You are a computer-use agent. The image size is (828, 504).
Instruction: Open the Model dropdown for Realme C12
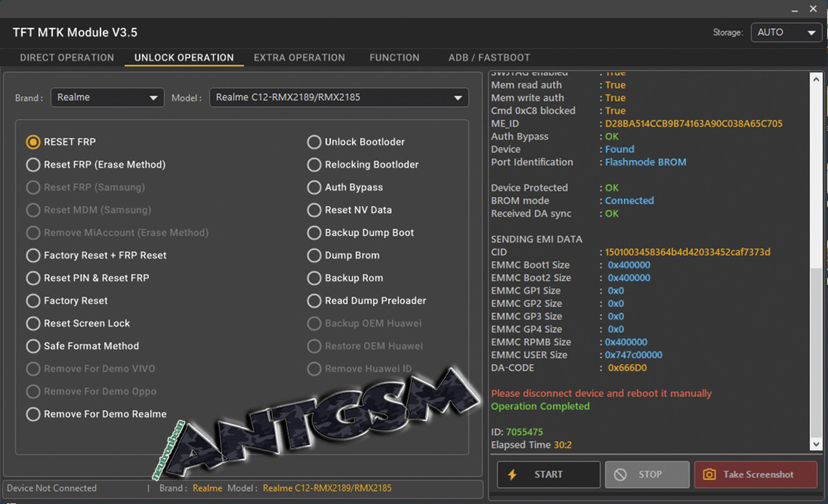[339, 98]
